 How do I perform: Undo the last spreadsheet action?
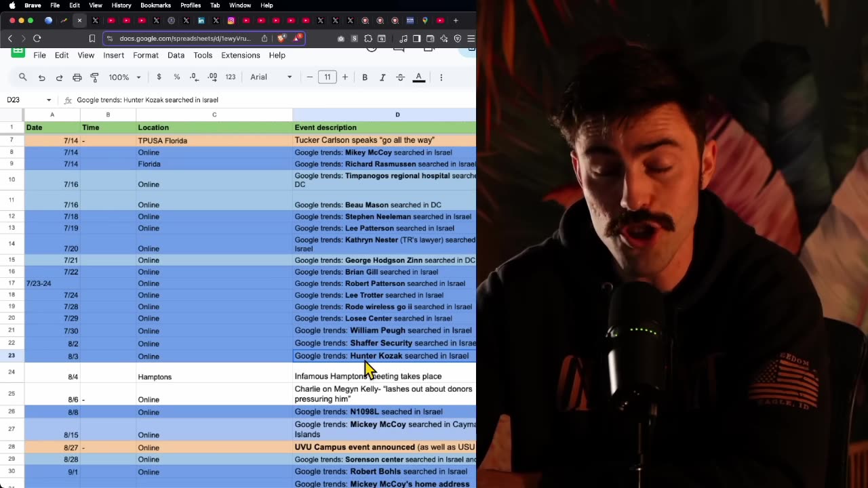pyautogui.click(x=41, y=77)
